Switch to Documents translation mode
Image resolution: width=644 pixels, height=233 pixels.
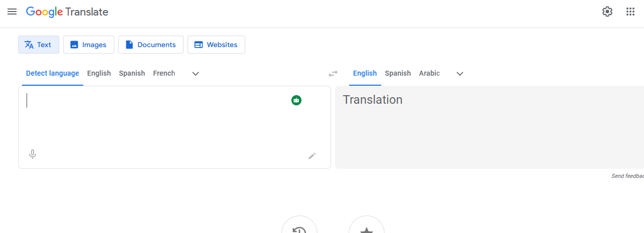pyautogui.click(x=150, y=45)
